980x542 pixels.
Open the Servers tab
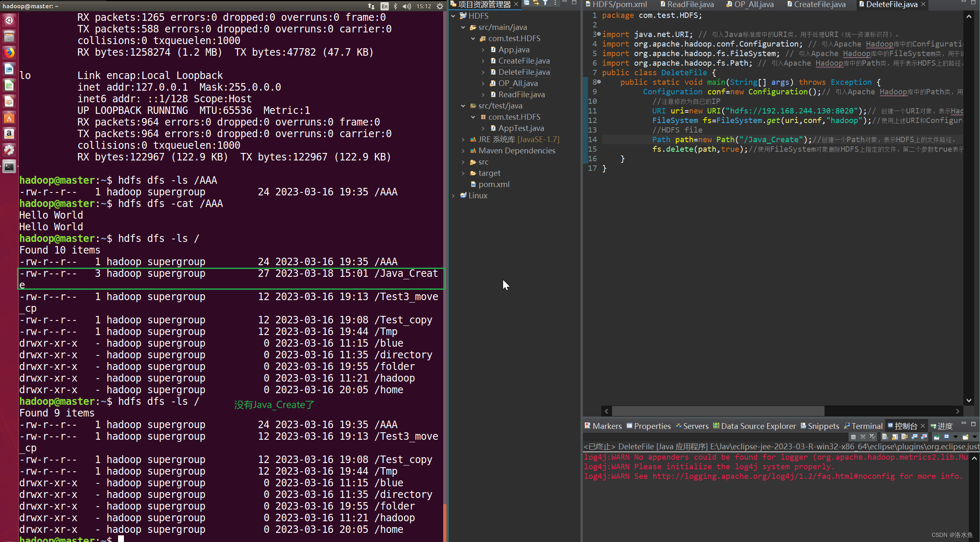click(x=692, y=426)
